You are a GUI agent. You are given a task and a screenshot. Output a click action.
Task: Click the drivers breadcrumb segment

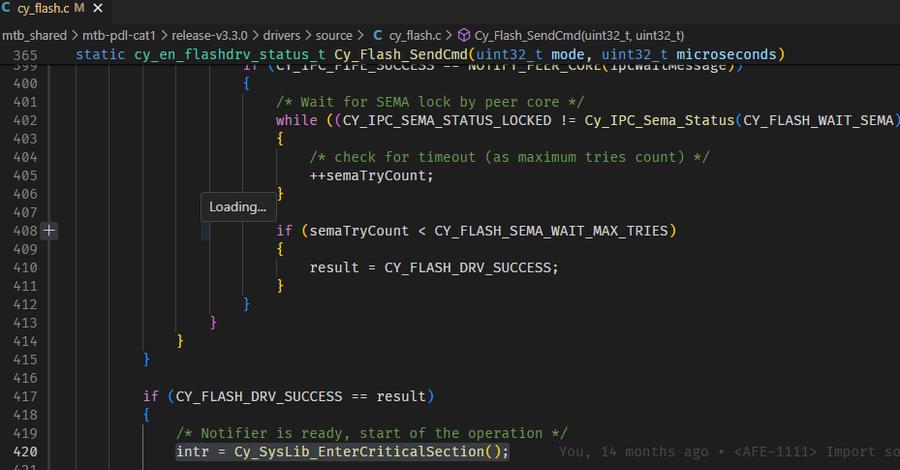coord(278,35)
